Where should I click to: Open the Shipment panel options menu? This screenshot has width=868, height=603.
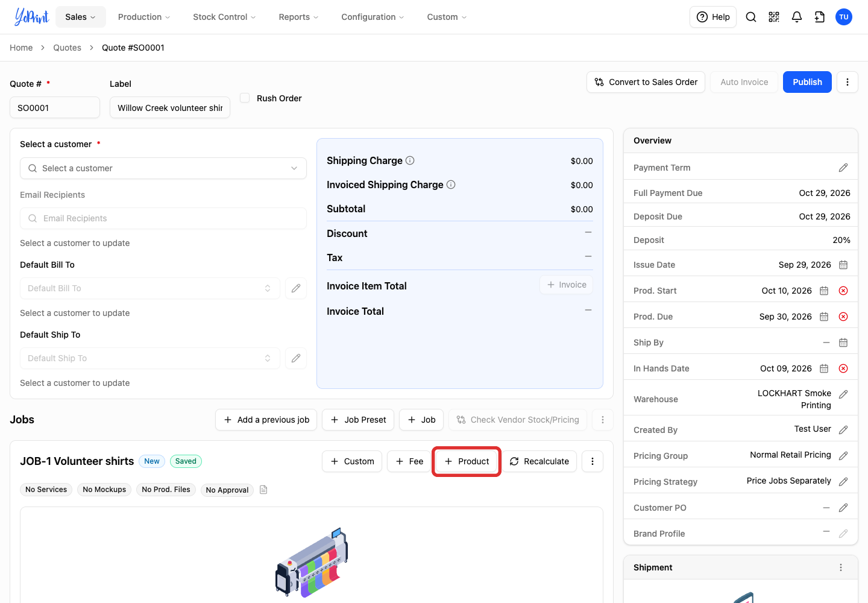(841, 567)
